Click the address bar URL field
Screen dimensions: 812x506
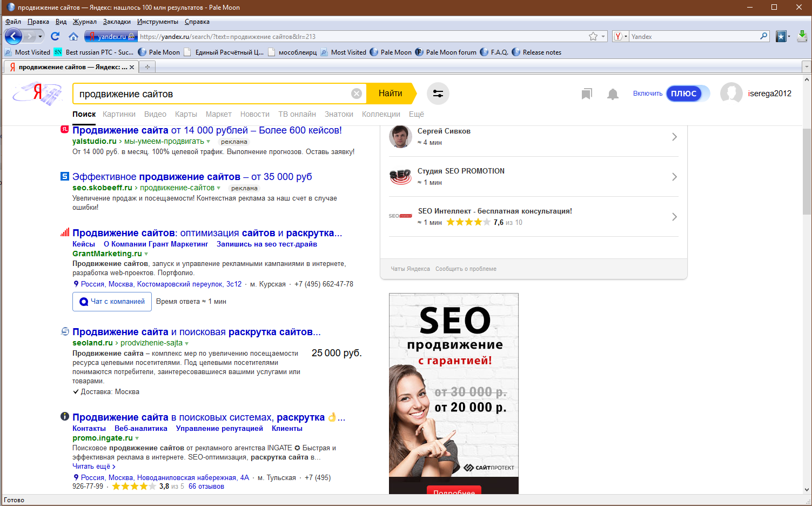coord(362,36)
